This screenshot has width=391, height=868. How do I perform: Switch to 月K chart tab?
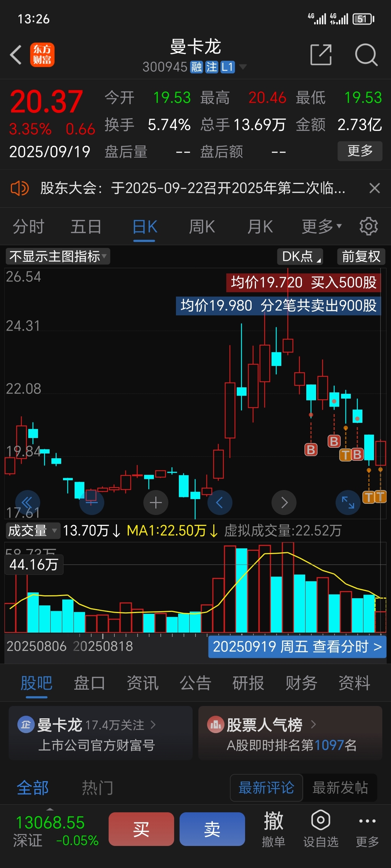(260, 227)
